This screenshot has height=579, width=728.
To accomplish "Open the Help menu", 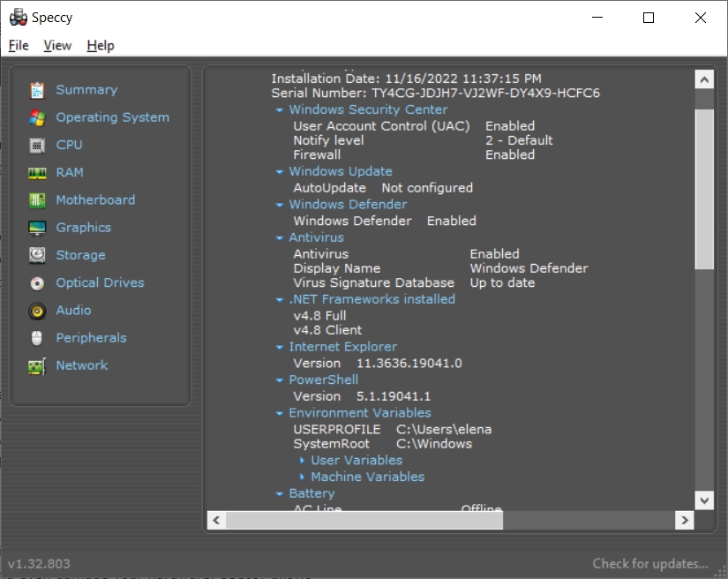I will pyautogui.click(x=101, y=46).
